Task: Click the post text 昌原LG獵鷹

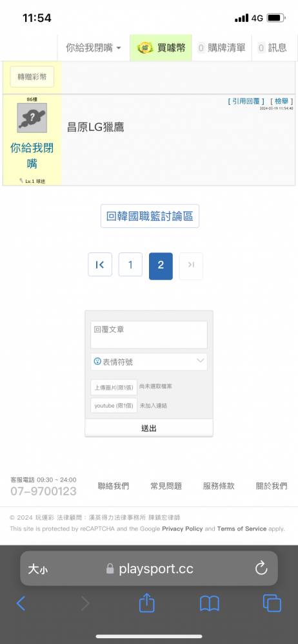Action: point(95,128)
